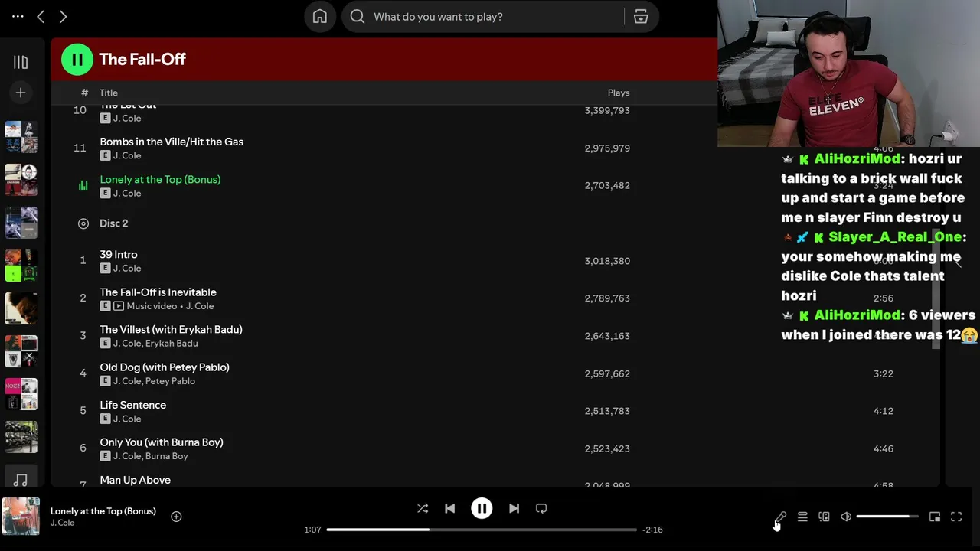Select Only You (with Burna Boy)
Screen dimensions: 980x551
tap(162, 442)
